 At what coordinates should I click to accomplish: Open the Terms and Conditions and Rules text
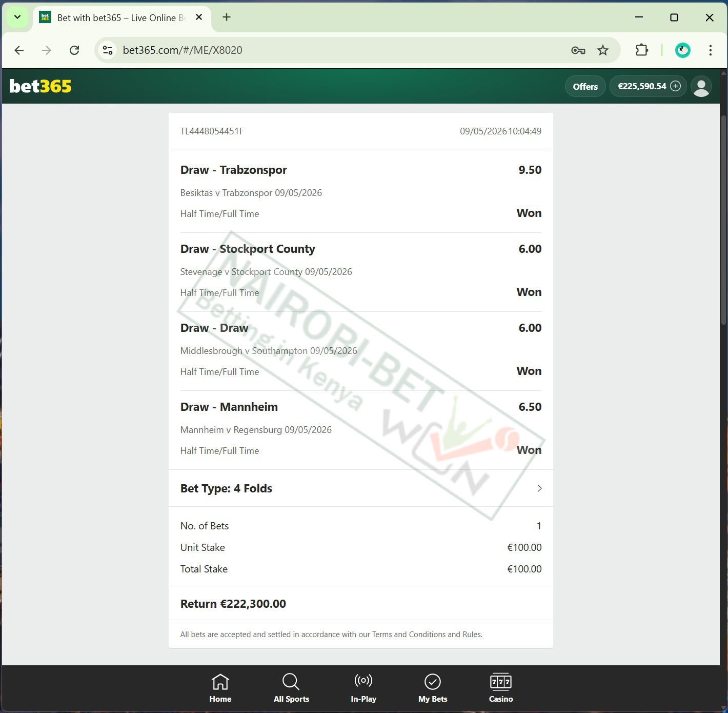click(x=427, y=635)
